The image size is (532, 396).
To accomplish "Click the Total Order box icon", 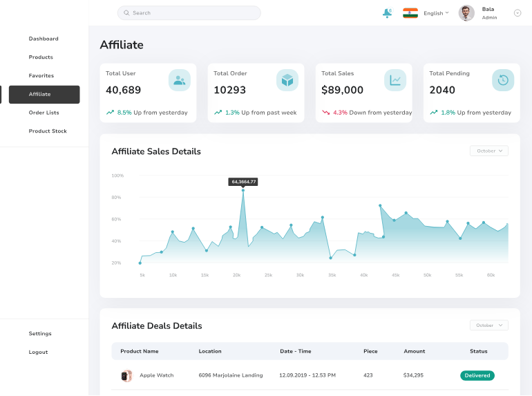I will click(287, 80).
